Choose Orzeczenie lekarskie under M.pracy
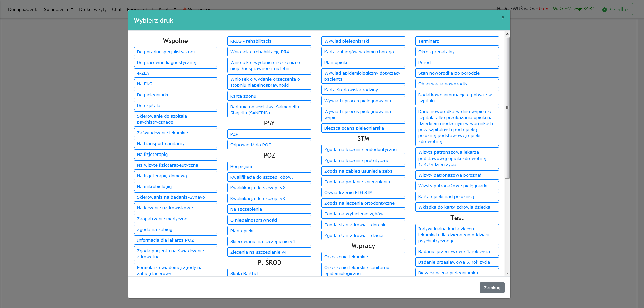 (363, 257)
